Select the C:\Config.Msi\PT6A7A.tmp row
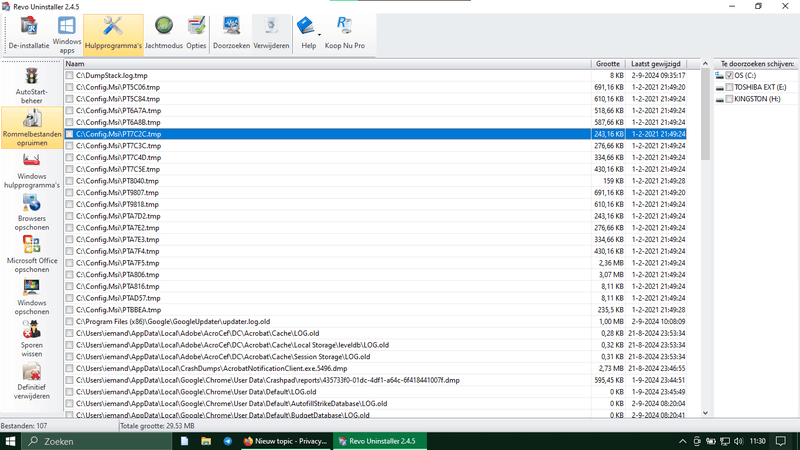 pos(376,111)
